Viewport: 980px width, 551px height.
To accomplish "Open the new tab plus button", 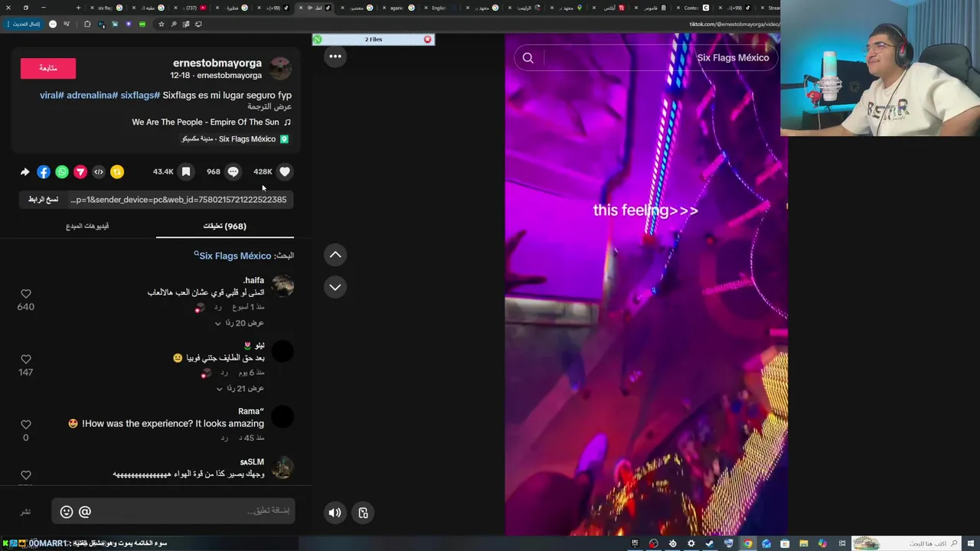I will pyautogui.click(x=78, y=8).
